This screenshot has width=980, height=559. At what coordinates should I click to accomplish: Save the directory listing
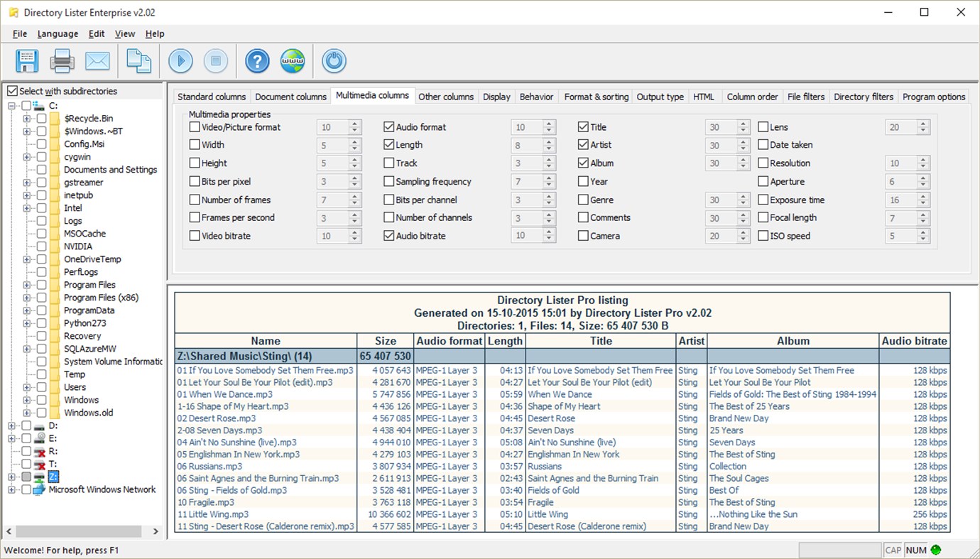26,61
